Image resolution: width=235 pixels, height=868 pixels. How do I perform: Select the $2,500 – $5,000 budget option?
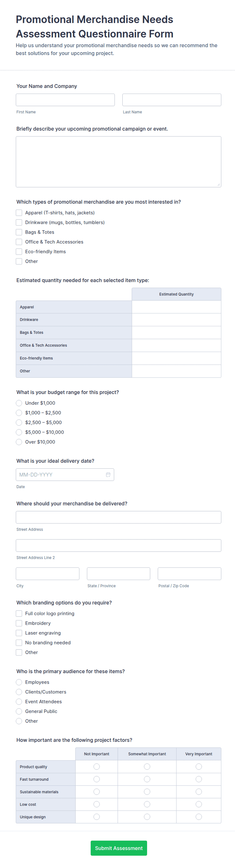19,422
